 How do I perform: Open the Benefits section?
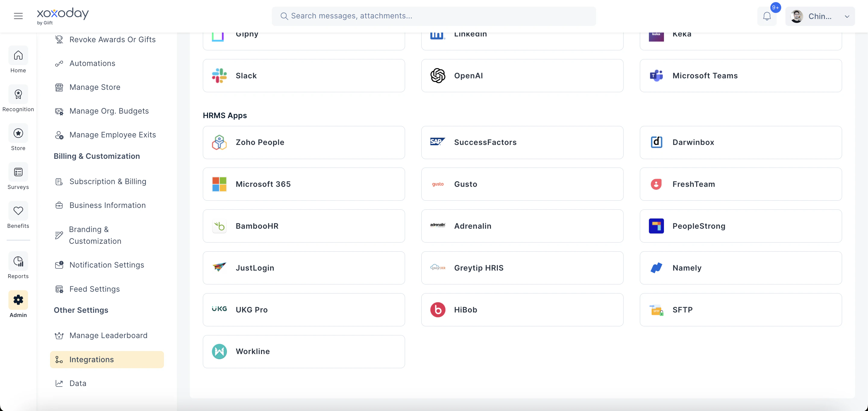pos(18,215)
